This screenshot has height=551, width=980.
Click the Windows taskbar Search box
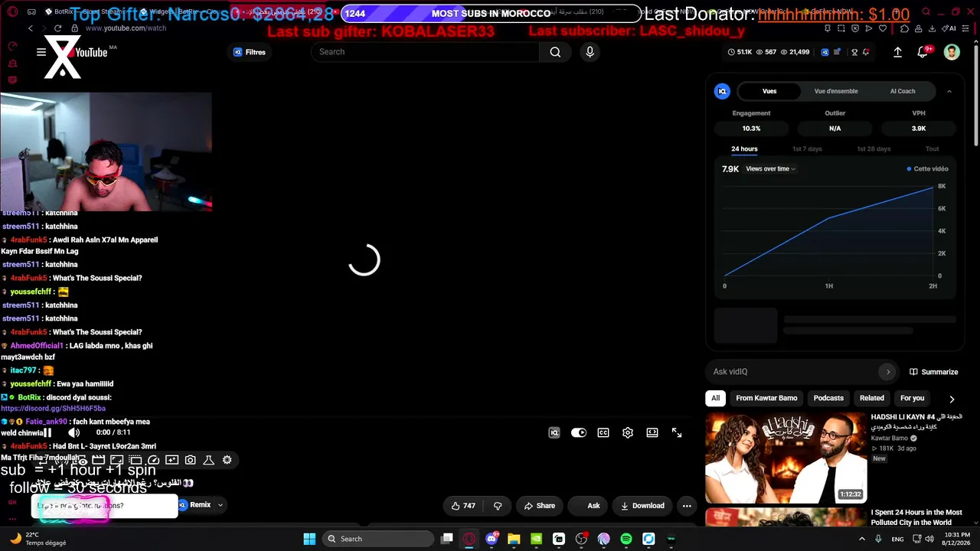tap(378, 539)
